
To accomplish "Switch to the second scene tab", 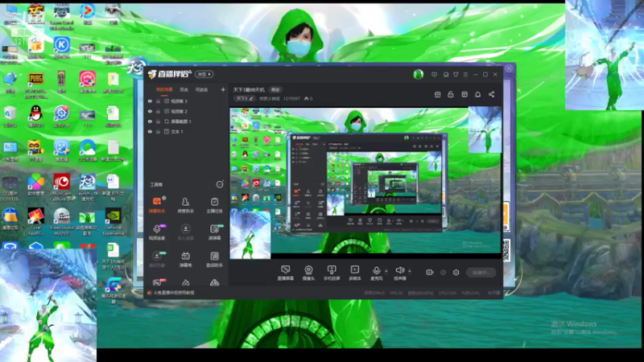I will click(x=184, y=89).
